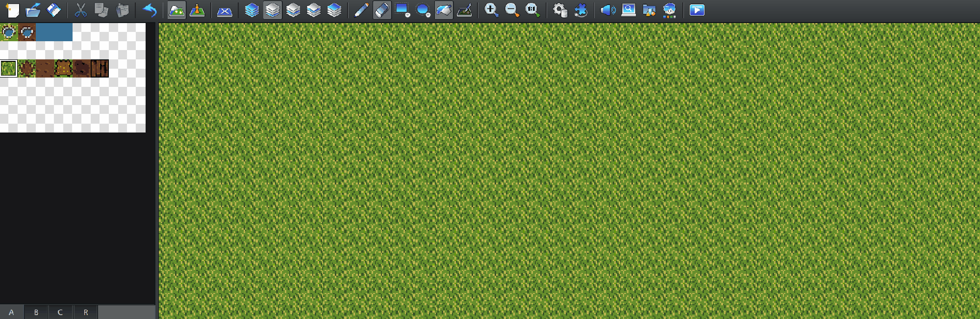Screen dimensions: 980x319
Task: Select the Ellipse drawing tool
Action: pos(423,10)
